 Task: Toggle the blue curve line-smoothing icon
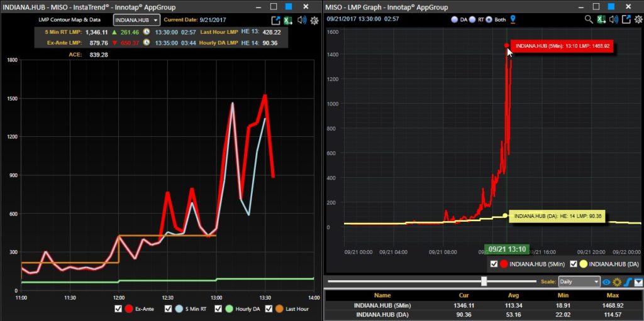(627, 282)
